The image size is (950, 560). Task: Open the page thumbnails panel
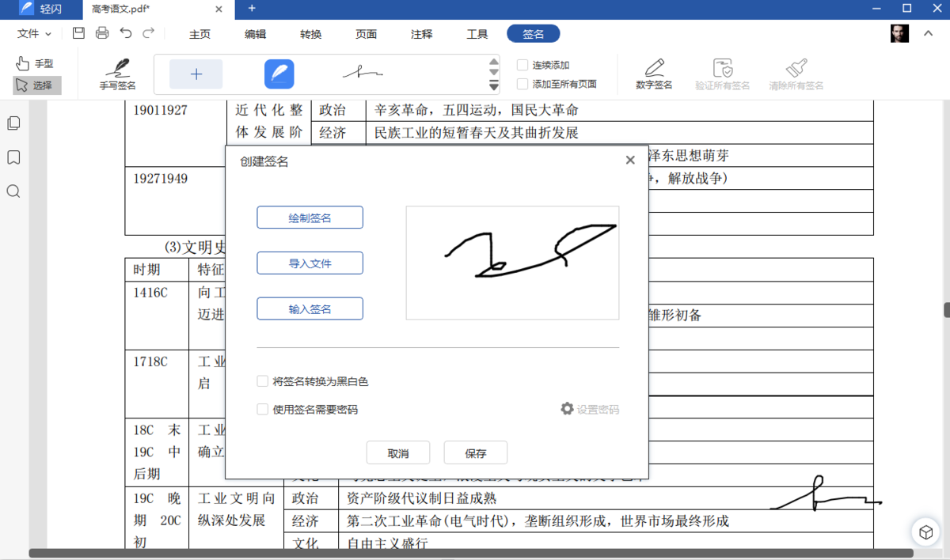click(x=12, y=123)
